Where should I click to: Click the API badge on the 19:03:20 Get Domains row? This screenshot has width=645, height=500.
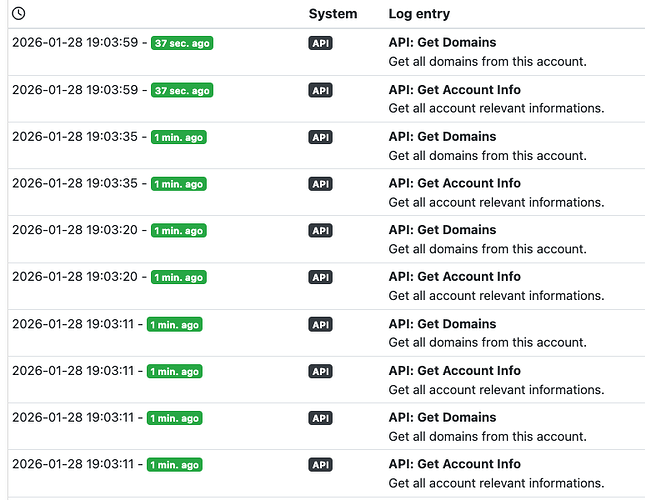coord(320,231)
